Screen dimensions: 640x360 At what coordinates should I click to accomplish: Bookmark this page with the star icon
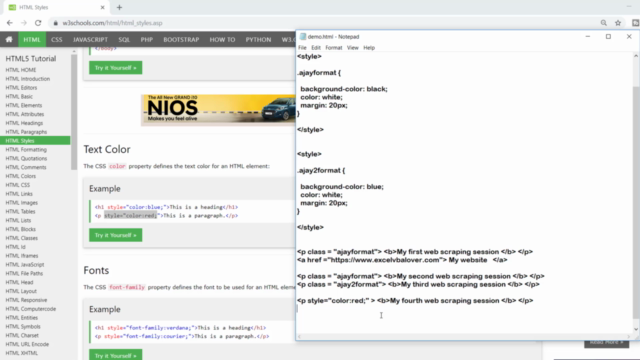pos(618,23)
